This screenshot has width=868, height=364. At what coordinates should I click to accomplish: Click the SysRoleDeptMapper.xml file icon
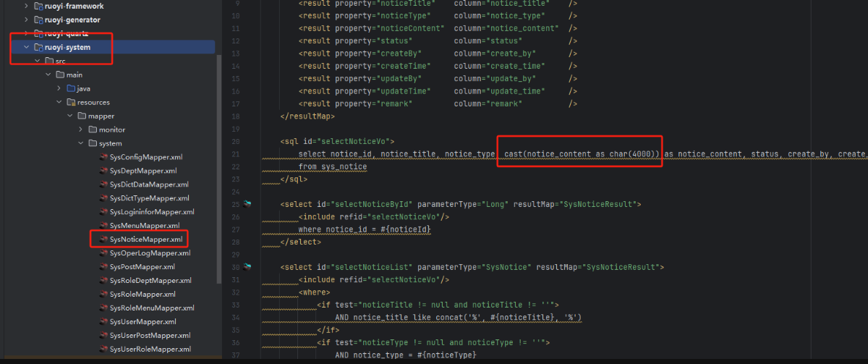coord(103,281)
